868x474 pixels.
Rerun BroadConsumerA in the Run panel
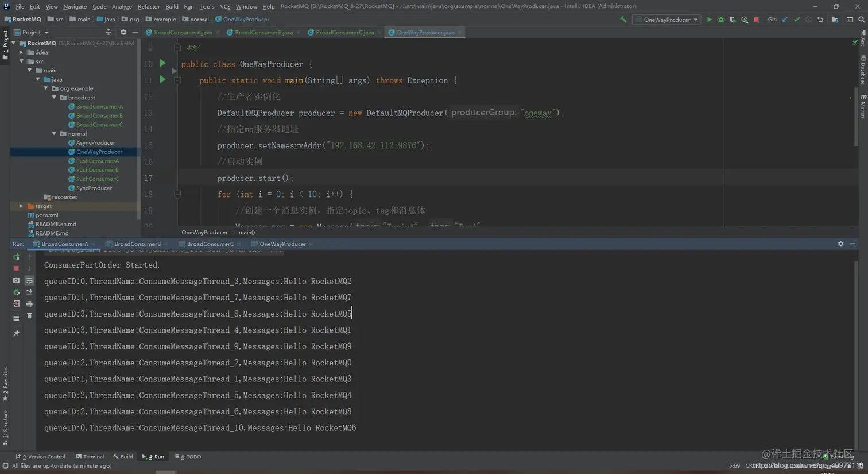(16, 257)
